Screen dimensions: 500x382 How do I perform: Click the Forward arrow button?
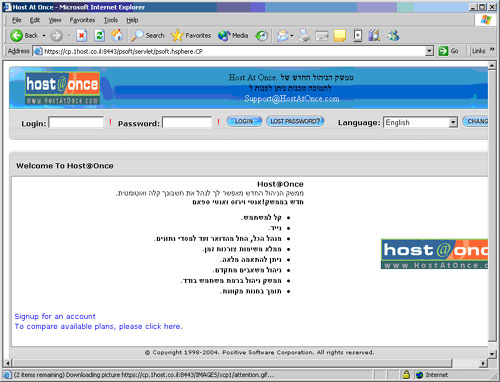pos(56,35)
